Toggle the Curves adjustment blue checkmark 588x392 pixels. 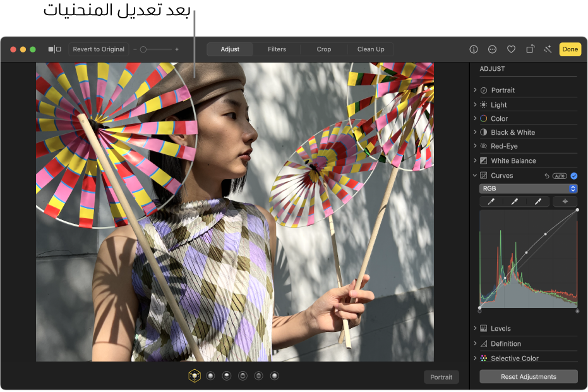click(x=574, y=176)
